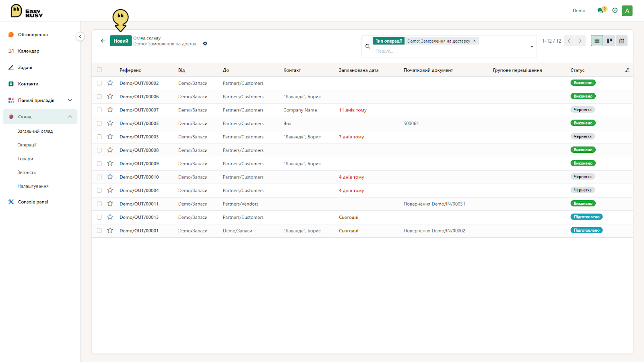Expand the Панелі приладів menu
The image size is (644, 362).
70,100
